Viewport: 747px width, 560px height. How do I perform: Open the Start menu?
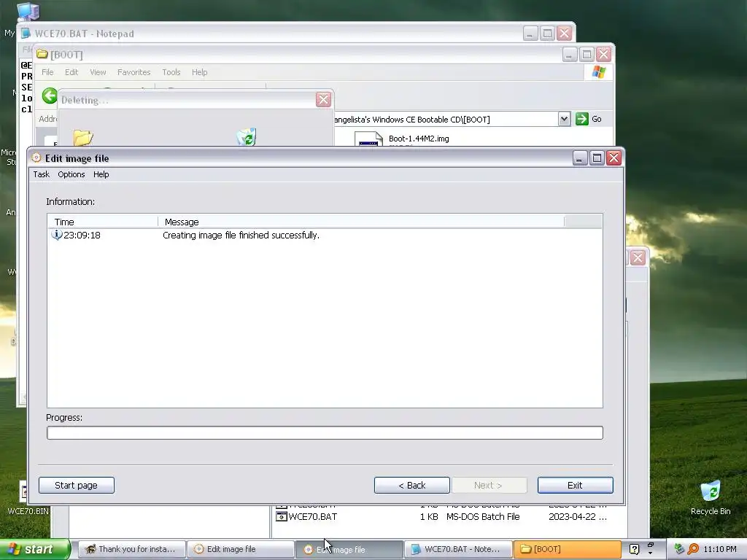[x=35, y=549]
